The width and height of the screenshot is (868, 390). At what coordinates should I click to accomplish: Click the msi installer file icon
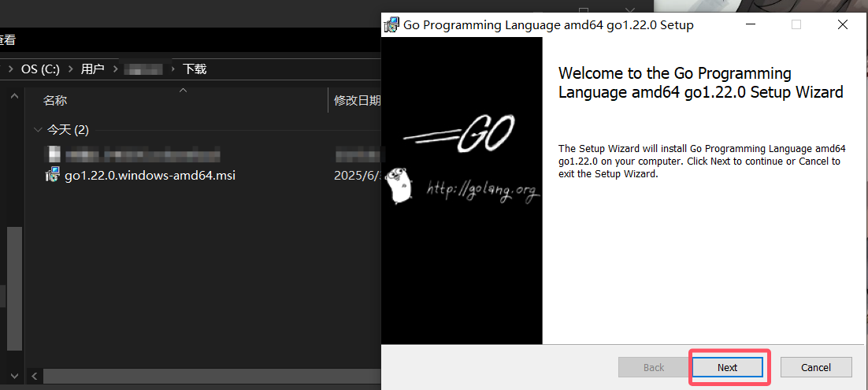53,176
